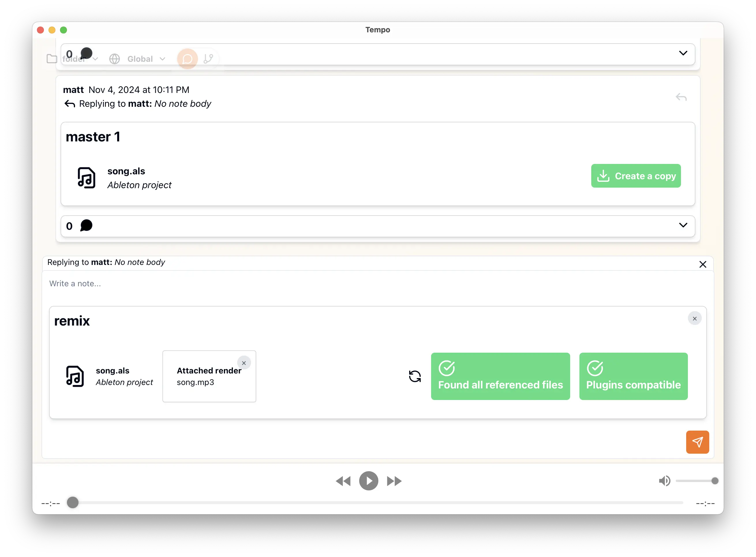
Task: Click Create a copy button
Action: 636,176
